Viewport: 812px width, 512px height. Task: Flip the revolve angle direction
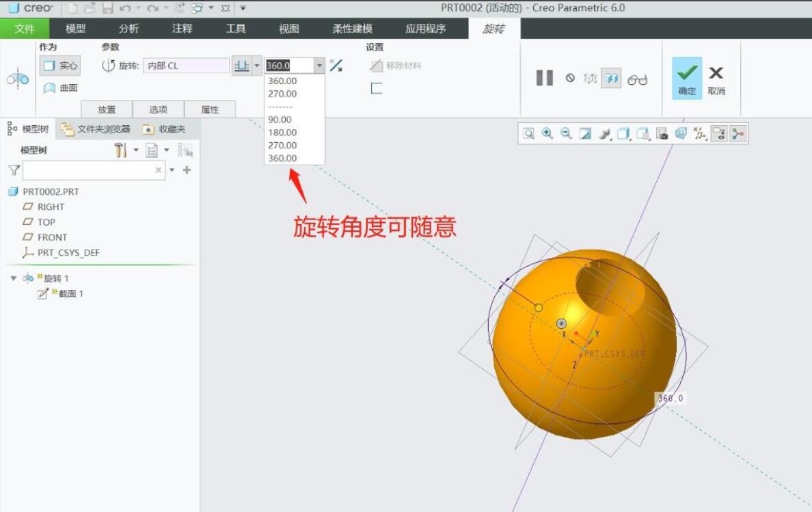336,66
